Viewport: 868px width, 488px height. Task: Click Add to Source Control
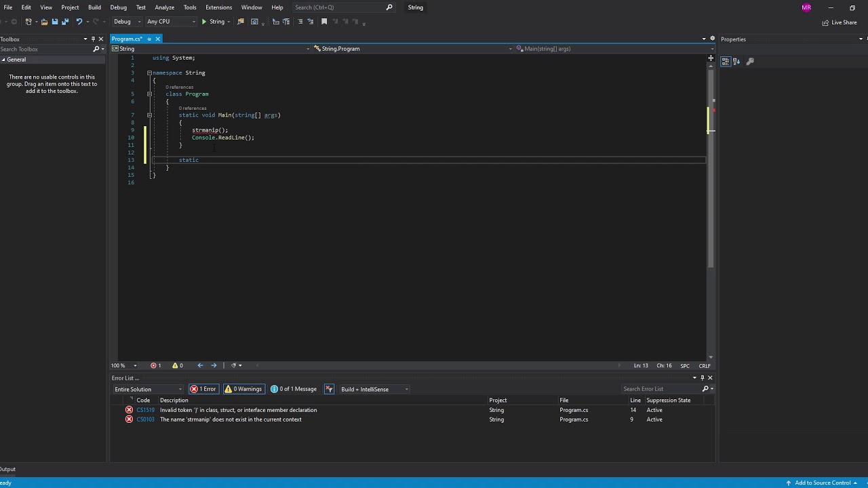[x=823, y=483]
